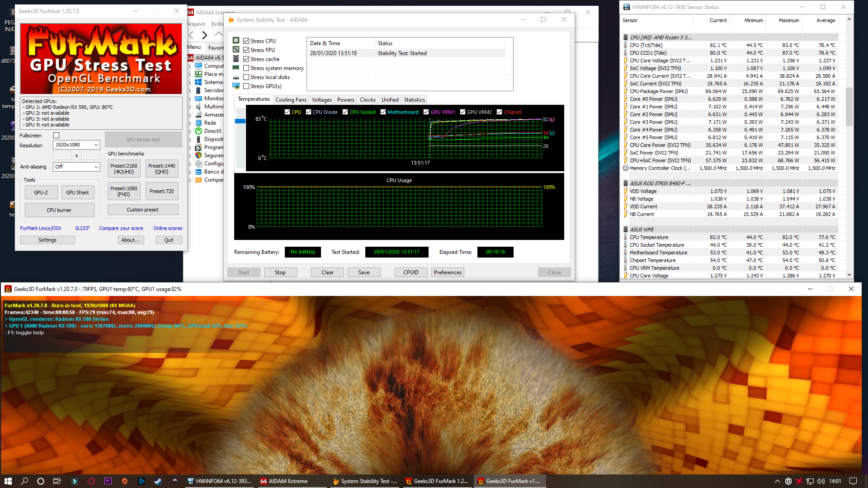Open FurMark Online scores link
Image resolution: width=868 pixels, height=488 pixels.
(168, 228)
